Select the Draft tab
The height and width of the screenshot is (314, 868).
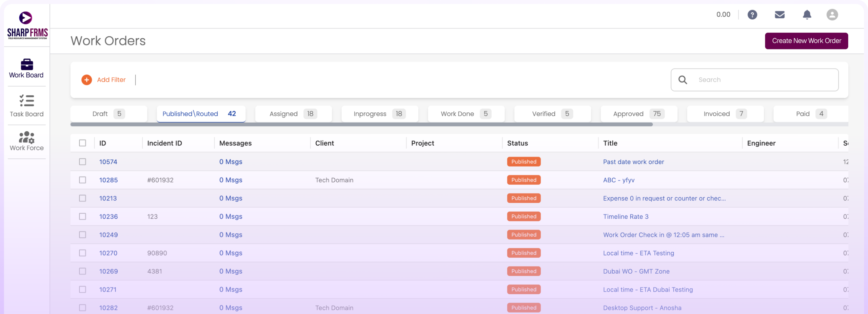pos(108,114)
